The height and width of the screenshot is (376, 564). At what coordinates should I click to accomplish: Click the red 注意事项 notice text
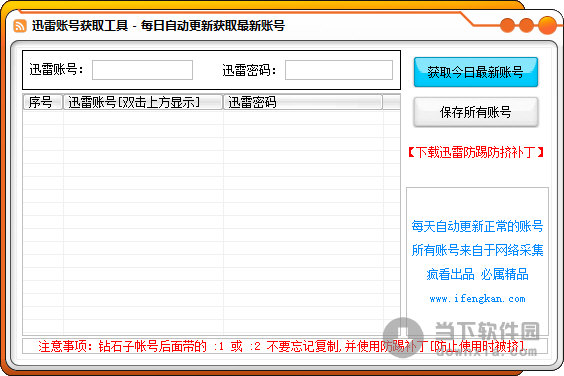click(x=283, y=346)
